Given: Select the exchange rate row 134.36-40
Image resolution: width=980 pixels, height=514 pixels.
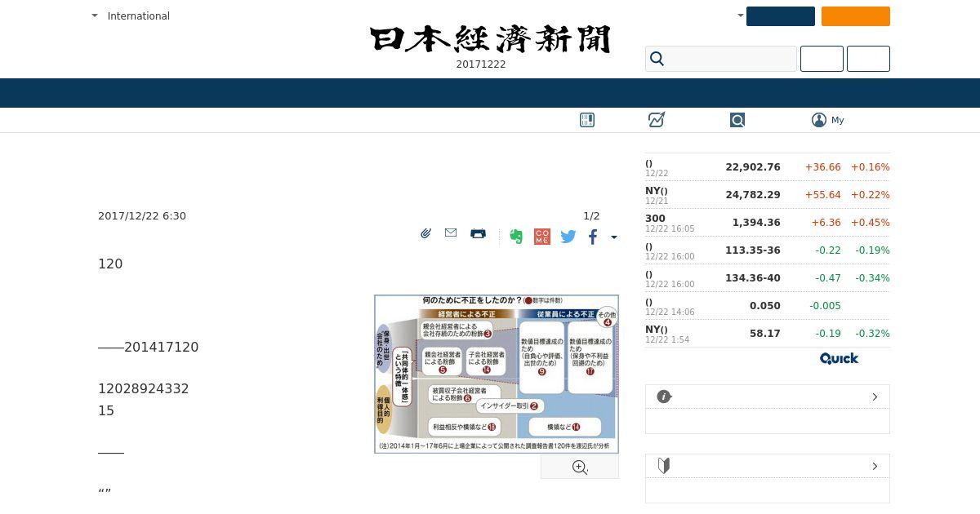Looking at the screenshot, I should pyautogui.click(x=768, y=278).
